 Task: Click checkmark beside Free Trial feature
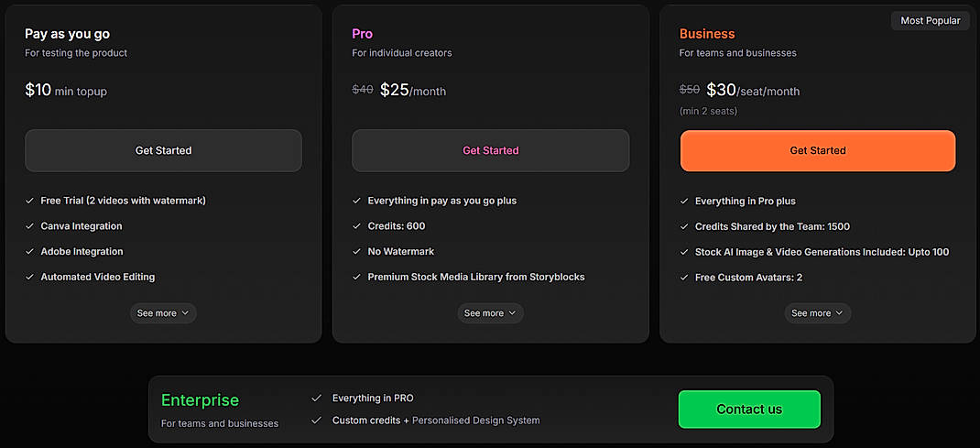[29, 201]
